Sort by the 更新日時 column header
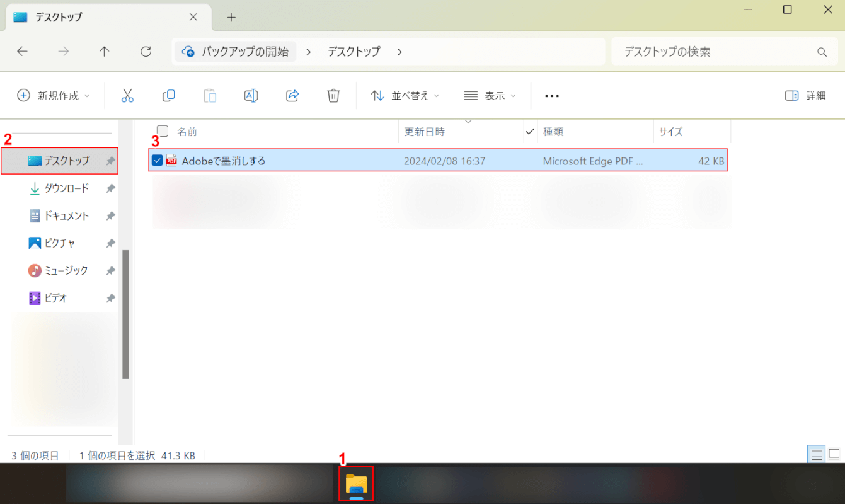The image size is (845, 504). (x=424, y=132)
